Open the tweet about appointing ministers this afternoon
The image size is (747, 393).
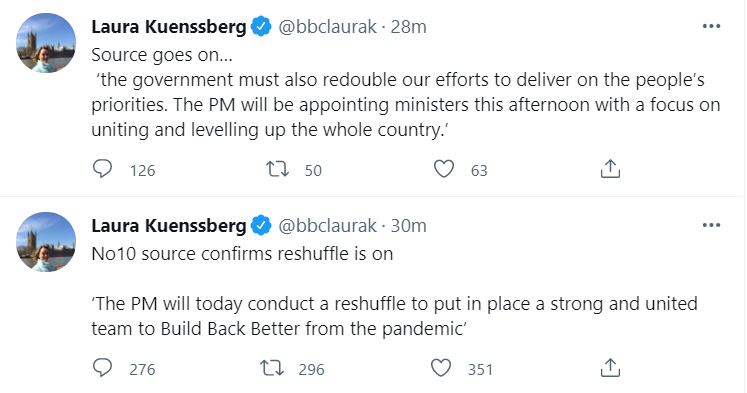pyautogui.click(x=405, y=92)
